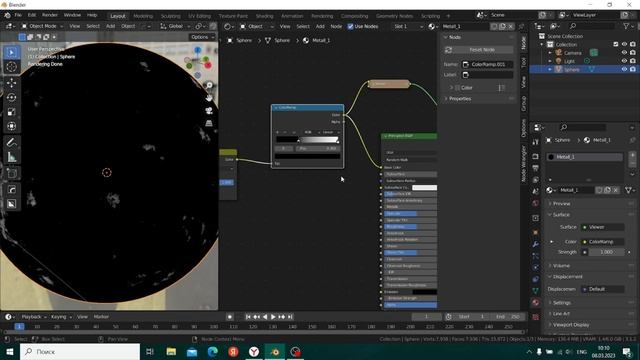Disable Camera in renders toggle

pos(633,53)
